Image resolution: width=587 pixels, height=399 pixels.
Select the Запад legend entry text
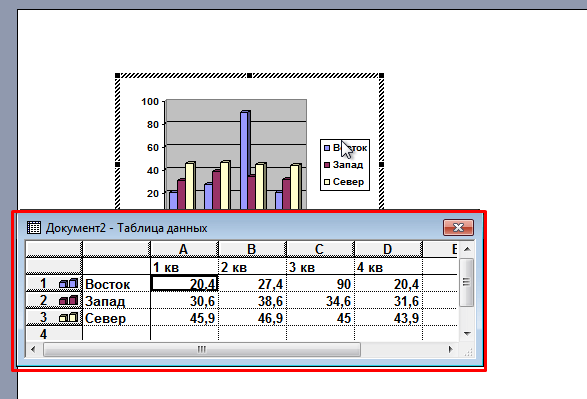click(x=348, y=165)
